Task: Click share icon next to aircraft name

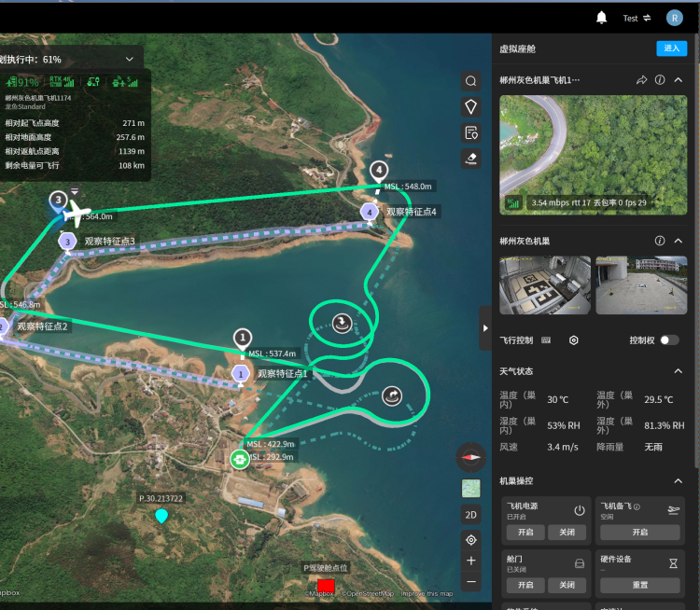Action: (x=641, y=80)
